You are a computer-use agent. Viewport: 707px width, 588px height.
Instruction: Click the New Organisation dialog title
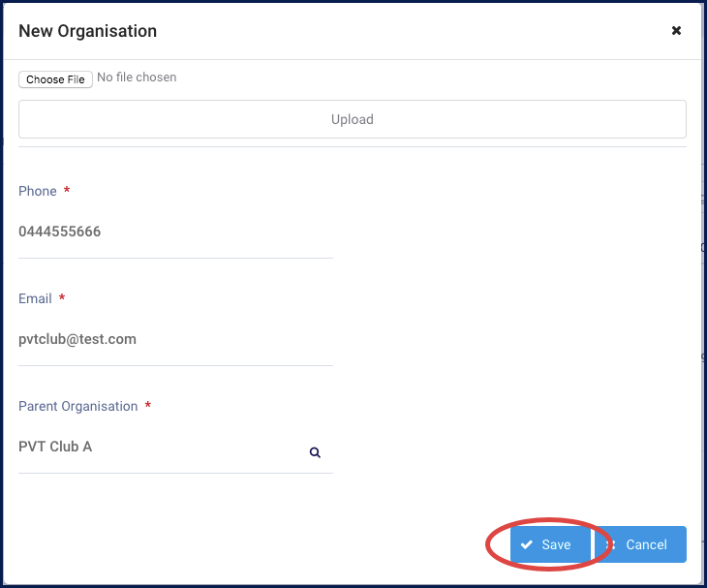[87, 31]
